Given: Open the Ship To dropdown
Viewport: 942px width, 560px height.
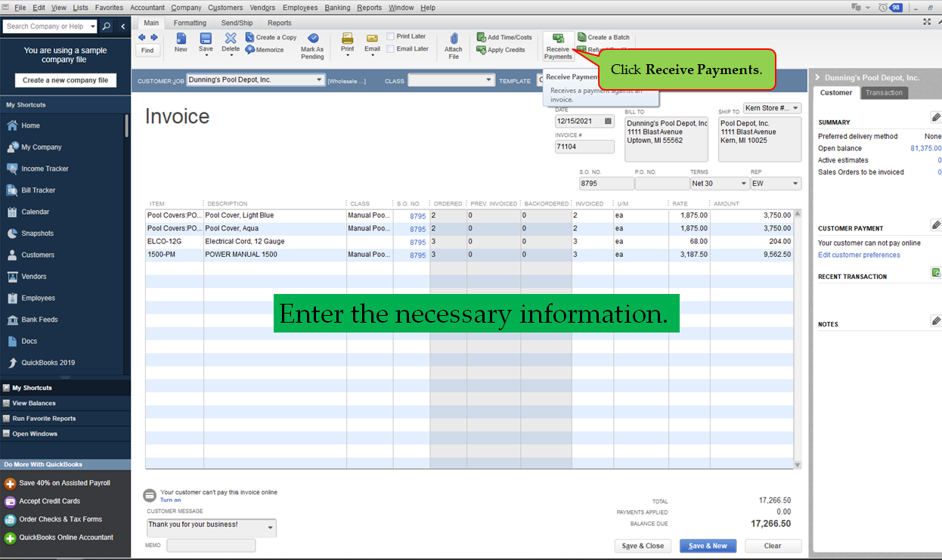Looking at the screenshot, I should (x=795, y=108).
